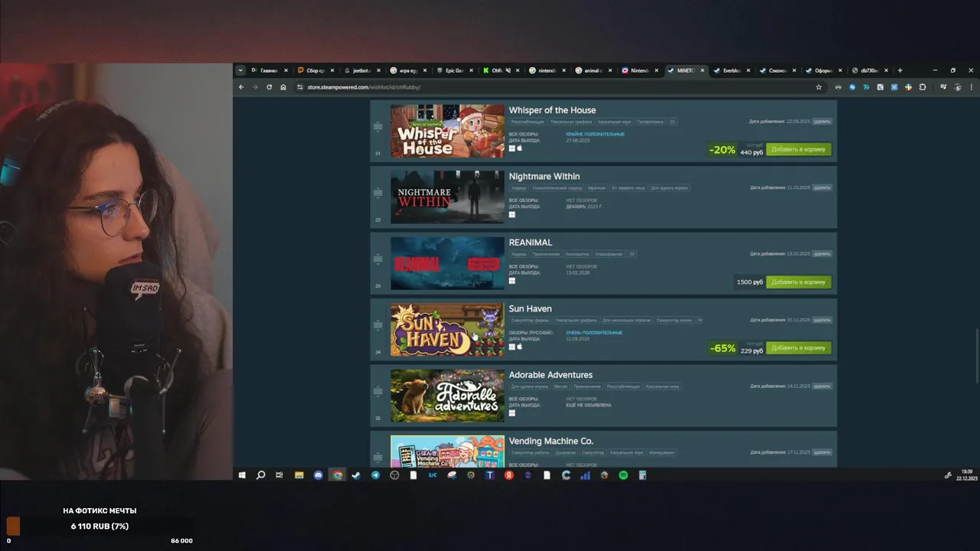Remove REANIMAL from wishlist
The height and width of the screenshot is (551, 980).
tap(822, 253)
